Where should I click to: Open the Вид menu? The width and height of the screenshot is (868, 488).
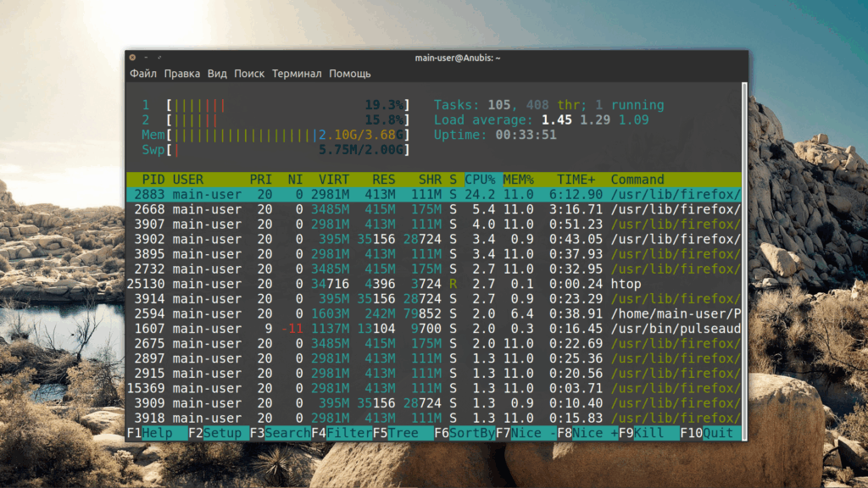[217, 74]
